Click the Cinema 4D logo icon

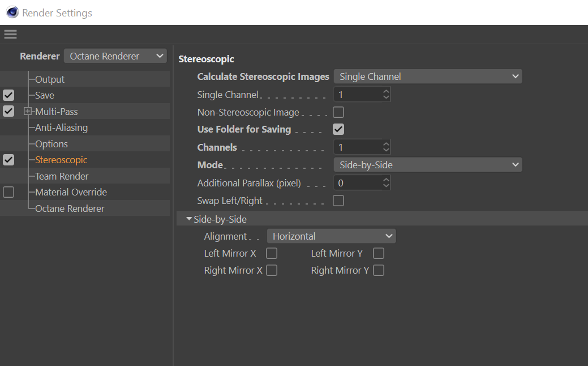12,12
